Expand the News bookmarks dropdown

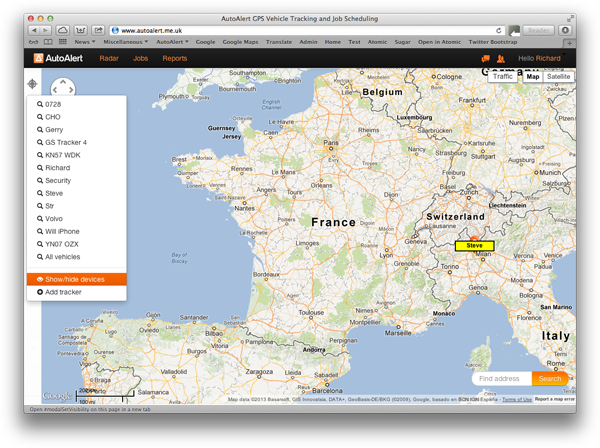point(85,42)
